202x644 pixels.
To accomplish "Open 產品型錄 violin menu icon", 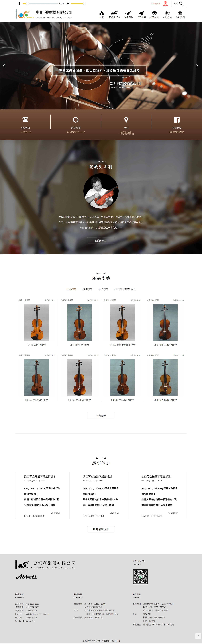I will [x=129, y=13].
